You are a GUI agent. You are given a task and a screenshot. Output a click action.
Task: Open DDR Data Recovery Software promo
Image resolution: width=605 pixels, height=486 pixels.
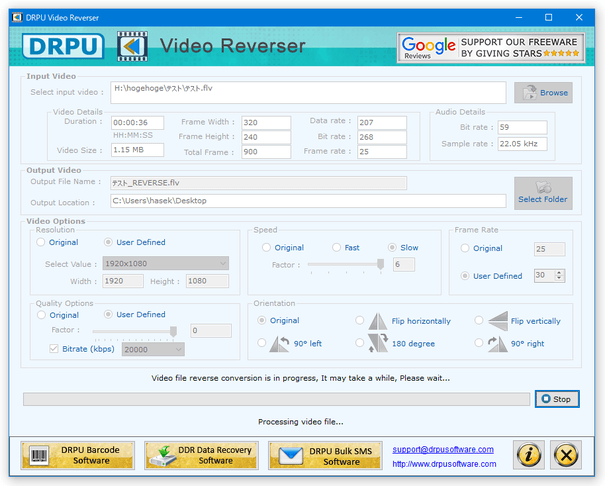coord(201,456)
